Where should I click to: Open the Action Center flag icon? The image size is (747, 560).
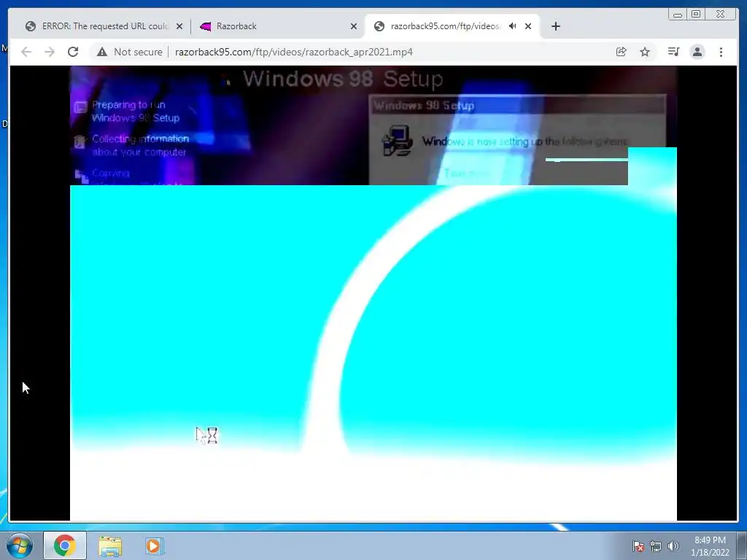pos(638,546)
